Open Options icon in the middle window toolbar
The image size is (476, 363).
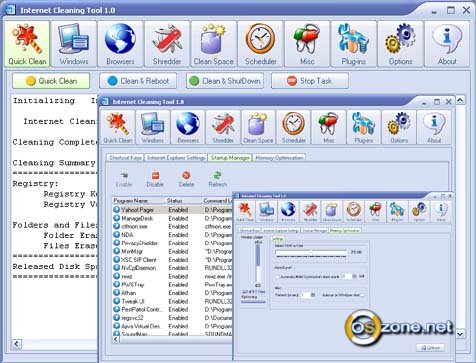(399, 127)
